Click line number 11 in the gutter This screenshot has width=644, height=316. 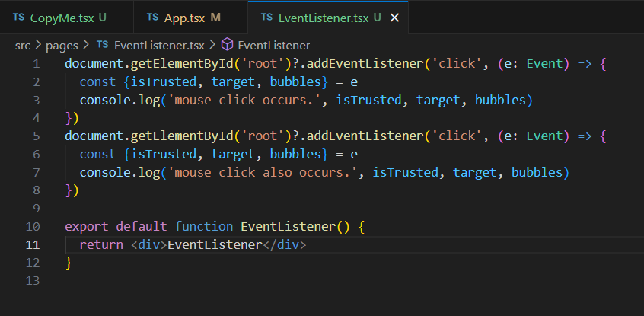[x=33, y=244]
